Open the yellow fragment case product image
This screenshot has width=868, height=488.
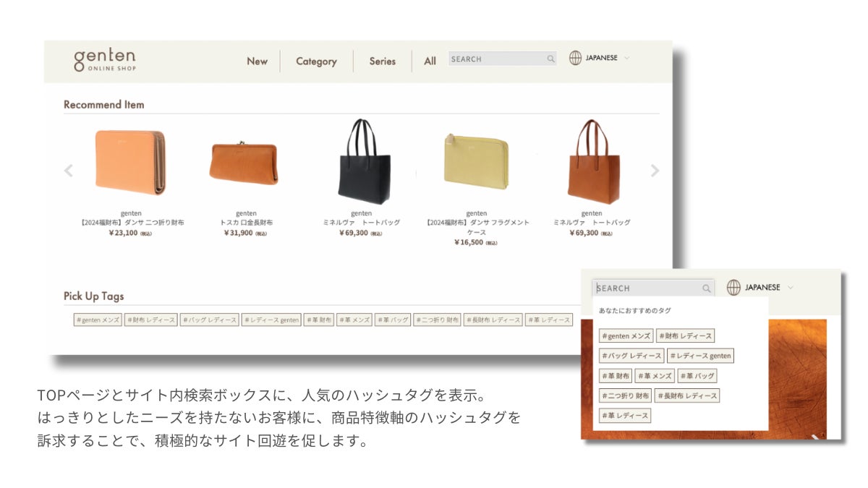pos(476,160)
